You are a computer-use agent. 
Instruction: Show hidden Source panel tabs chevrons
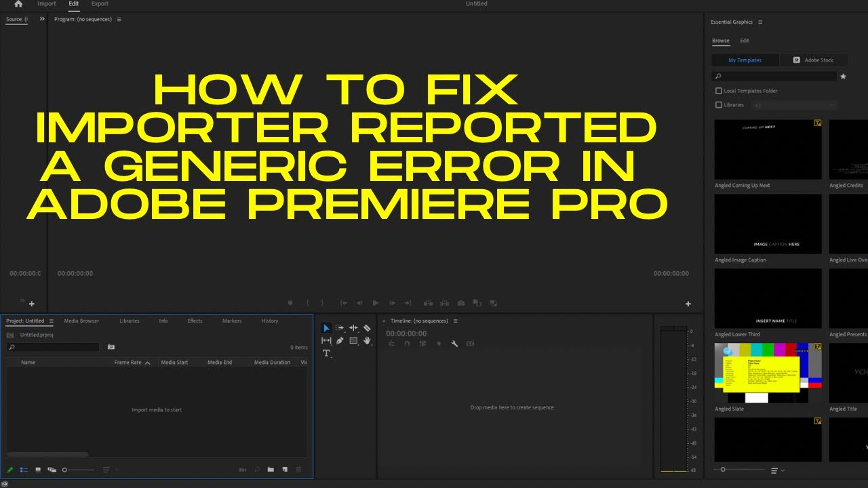point(42,19)
